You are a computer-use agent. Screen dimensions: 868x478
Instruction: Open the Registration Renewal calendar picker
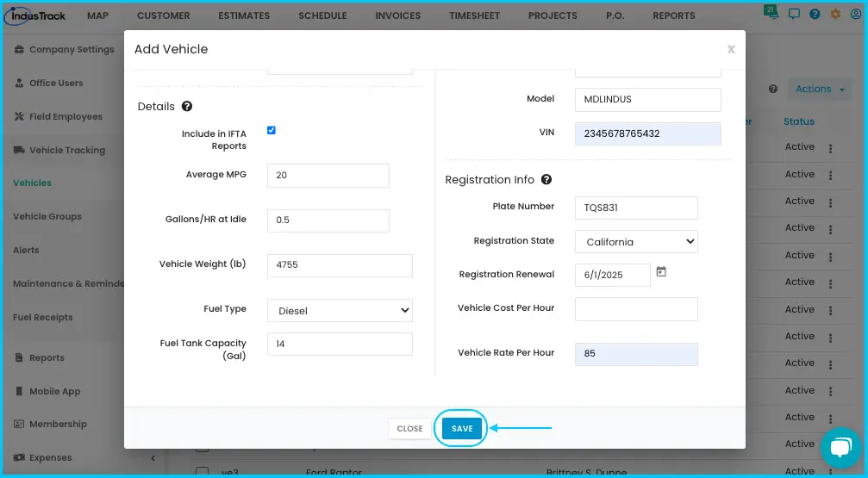point(661,271)
